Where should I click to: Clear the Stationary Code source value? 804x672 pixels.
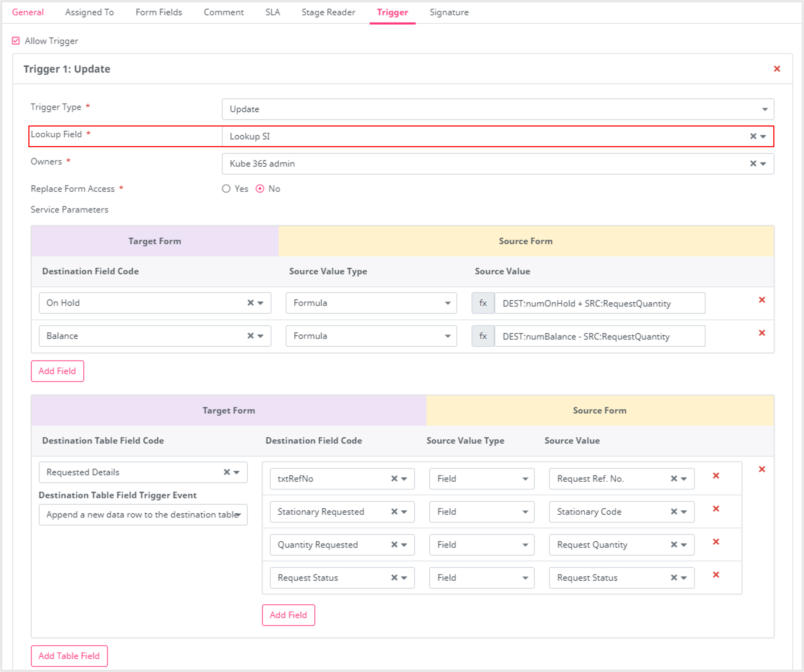tap(674, 511)
